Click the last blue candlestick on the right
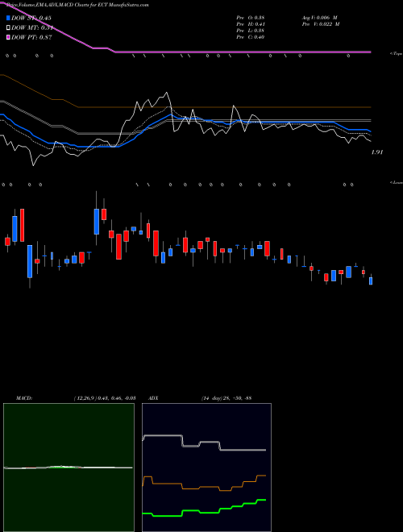The image size is (403, 532). [371, 281]
